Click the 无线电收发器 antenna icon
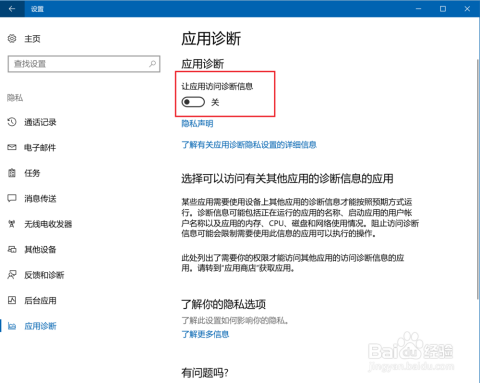This screenshot has width=480, height=383. 12,224
